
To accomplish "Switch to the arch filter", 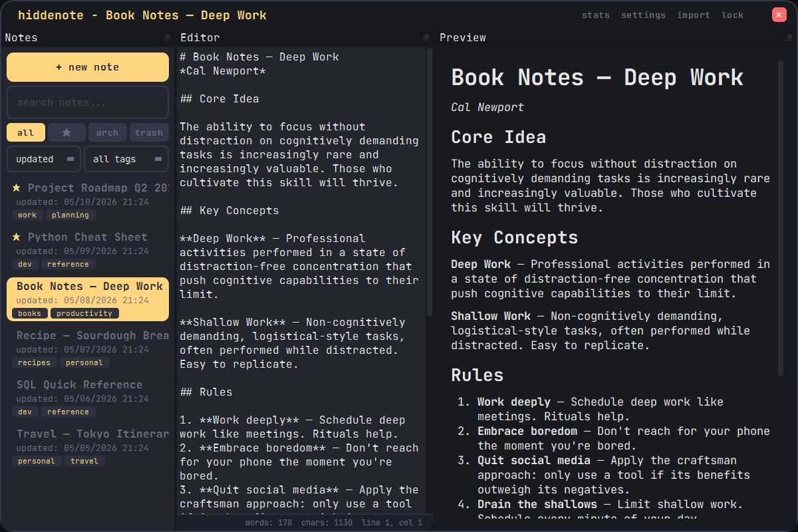I will tap(107, 132).
